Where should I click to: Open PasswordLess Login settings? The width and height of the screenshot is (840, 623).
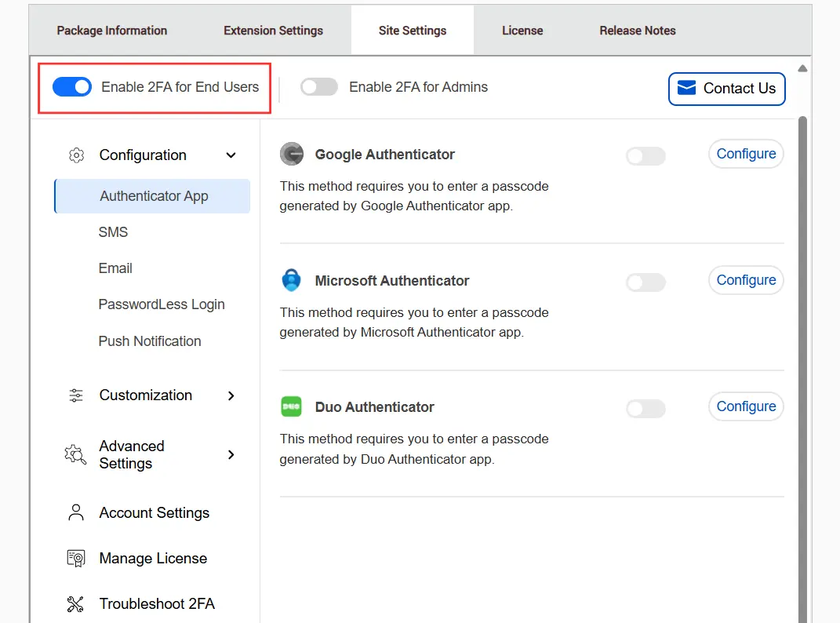coord(162,304)
